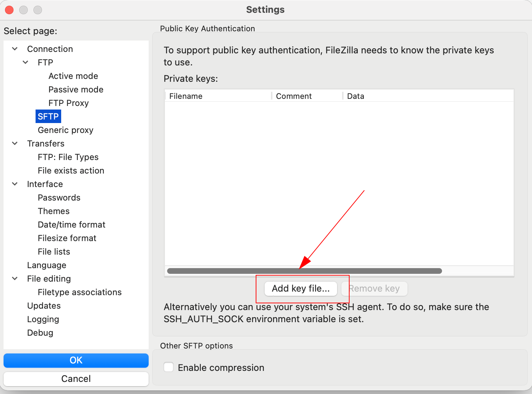Collapse the Interface section chevron
532x394 pixels.
click(x=15, y=184)
